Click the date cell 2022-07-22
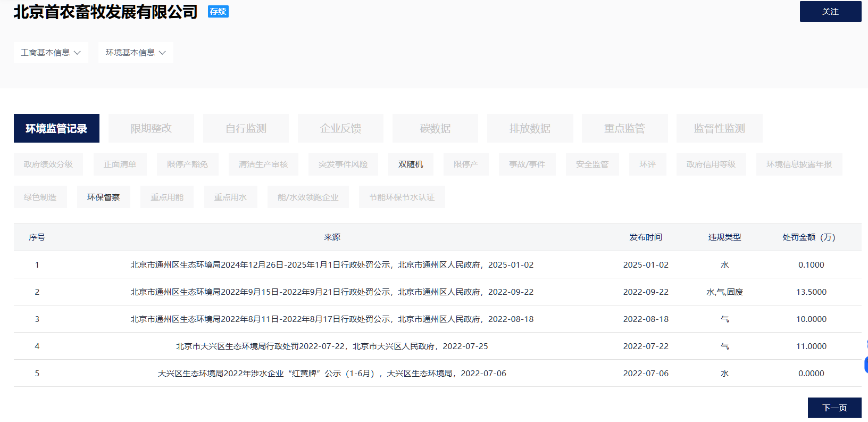Screen dimensions: 868x422 (646, 346)
